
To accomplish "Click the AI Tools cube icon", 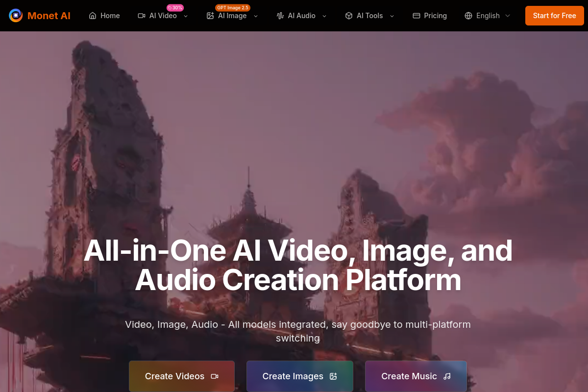I will coord(349,16).
